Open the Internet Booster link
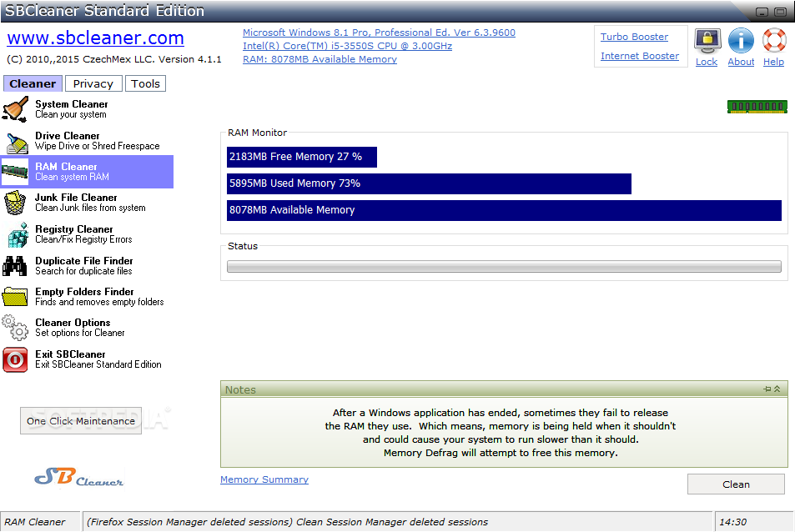795x532 pixels. click(640, 56)
